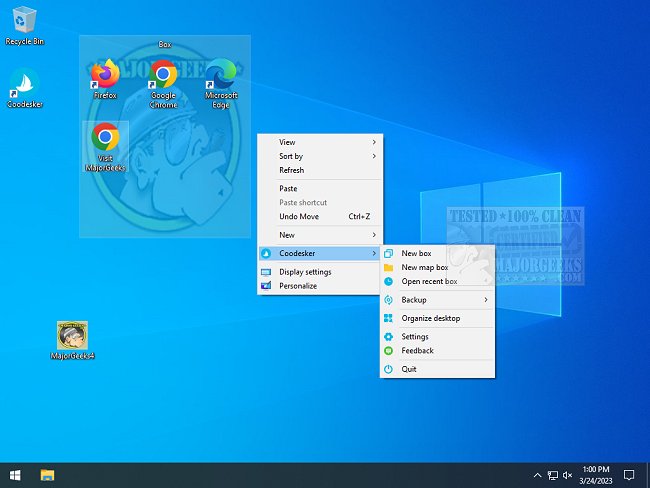Image resolution: width=650 pixels, height=488 pixels.
Task: Choose Undo Move from the context menu
Action: tap(320, 216)
